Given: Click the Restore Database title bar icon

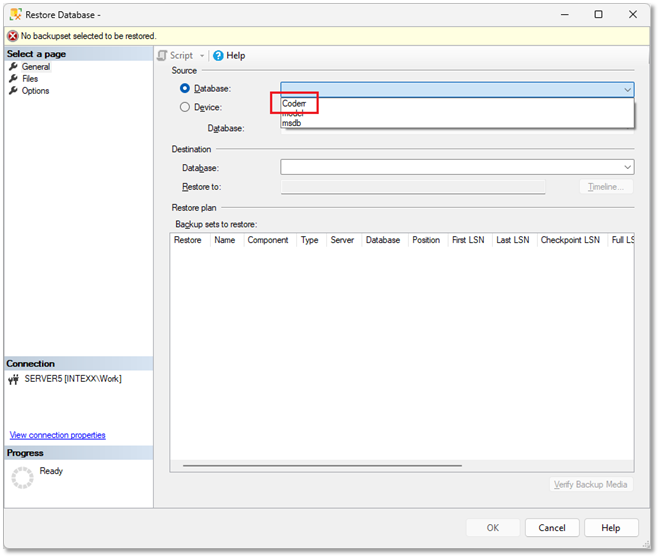Looking at the screenshot, I should (x=16, y=14).
